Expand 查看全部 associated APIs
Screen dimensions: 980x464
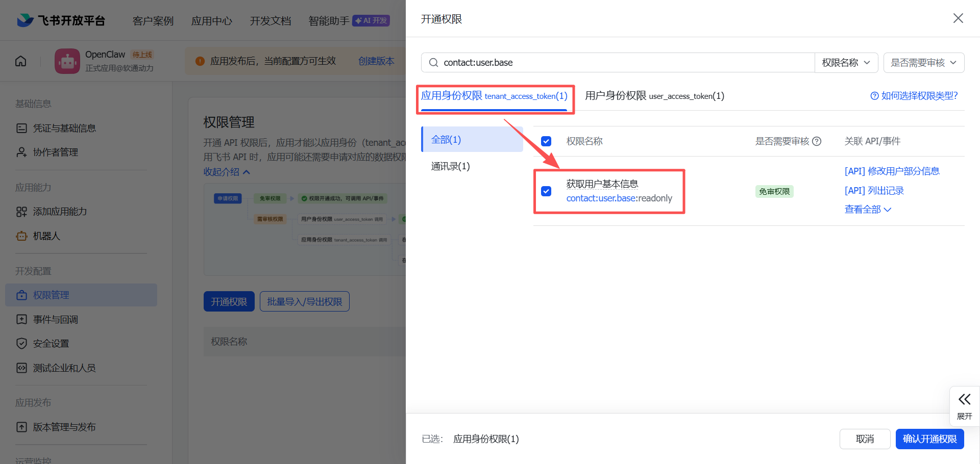pyautogui.click(x=868, y=210)
